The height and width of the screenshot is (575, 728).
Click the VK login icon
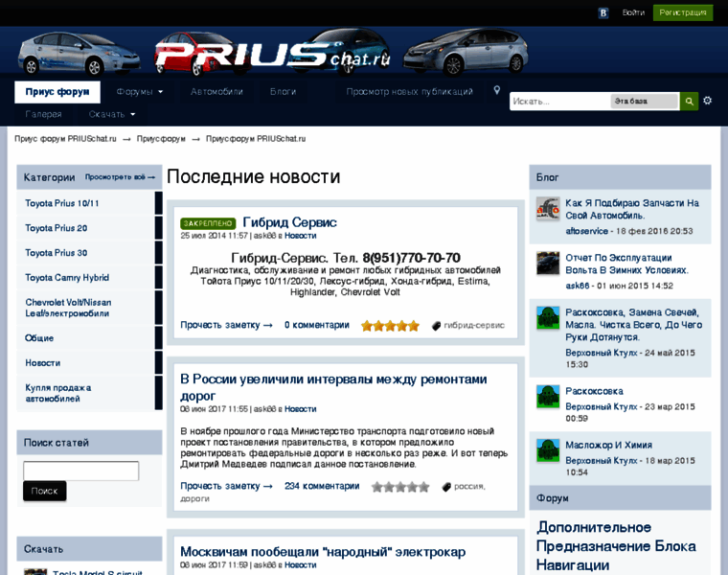(603, 13)
